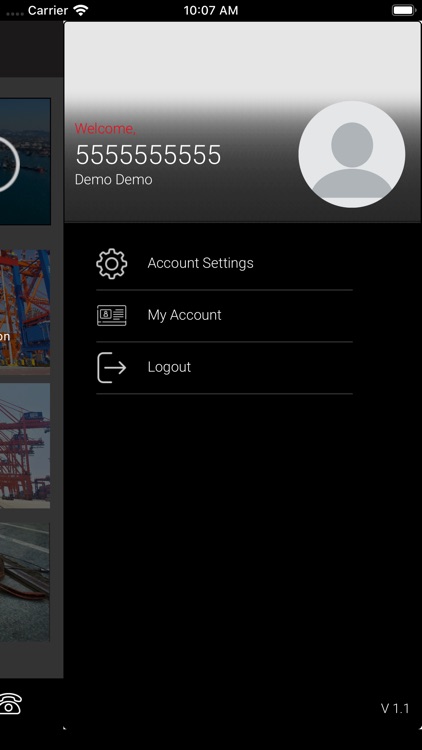
Task: Select the Account Settings menu entry
Action: pos(224,264)
